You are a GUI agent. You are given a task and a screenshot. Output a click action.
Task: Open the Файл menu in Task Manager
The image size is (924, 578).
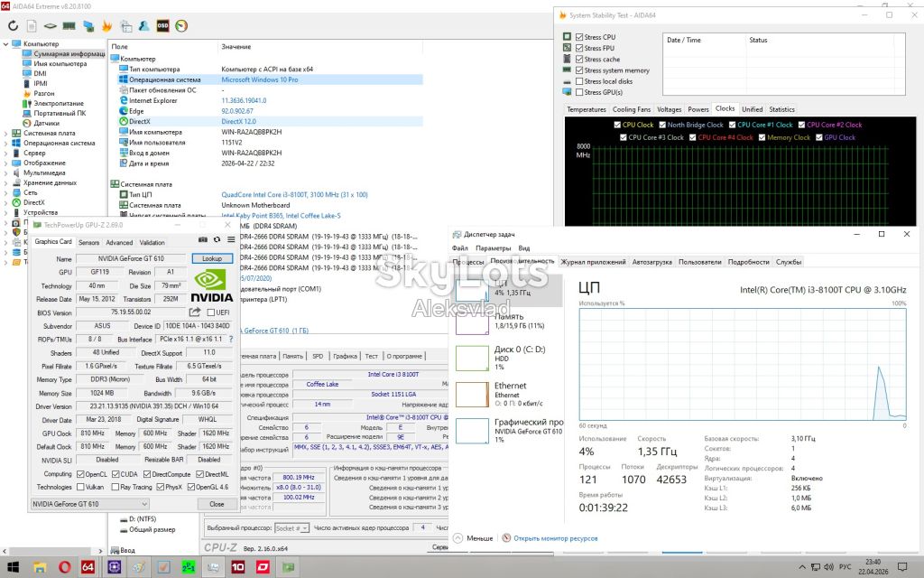459,248
